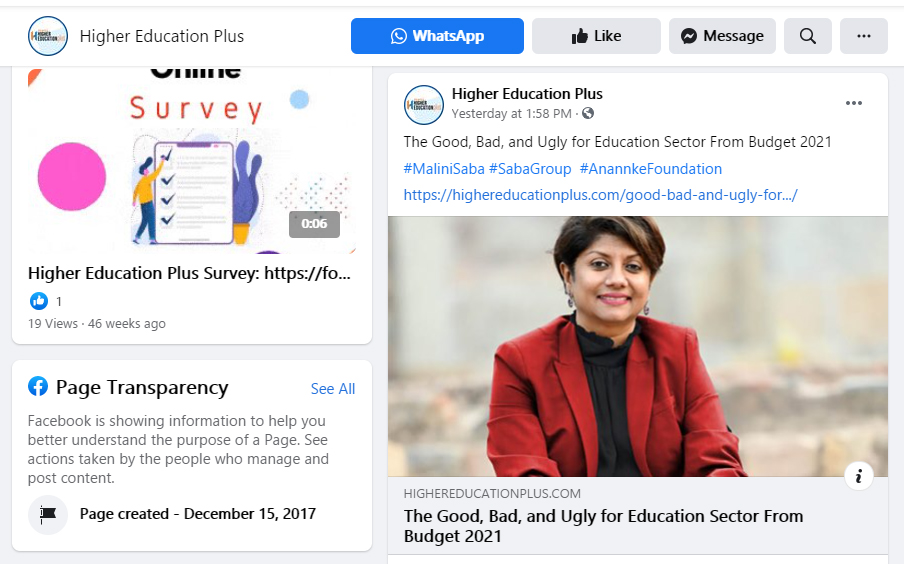Click the link info 'i' icon
904x564 pixels.
859,476
